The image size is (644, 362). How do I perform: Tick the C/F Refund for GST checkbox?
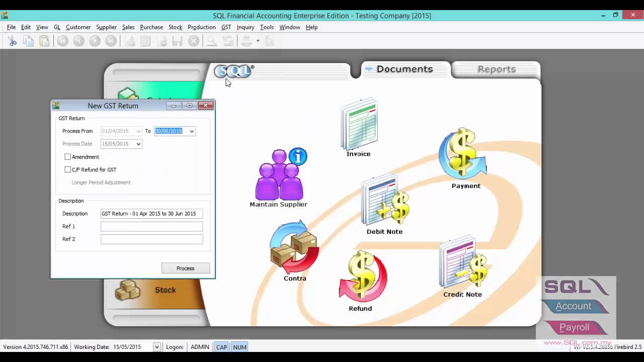pos(67,169)
